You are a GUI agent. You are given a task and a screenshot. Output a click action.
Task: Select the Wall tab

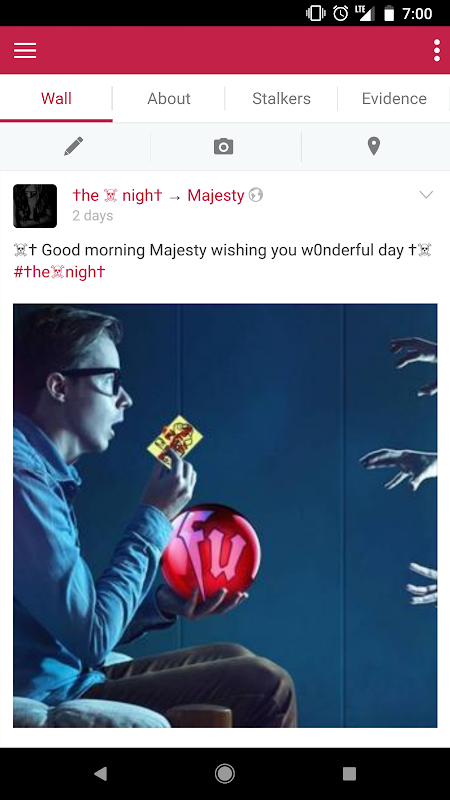coord(56,98)
